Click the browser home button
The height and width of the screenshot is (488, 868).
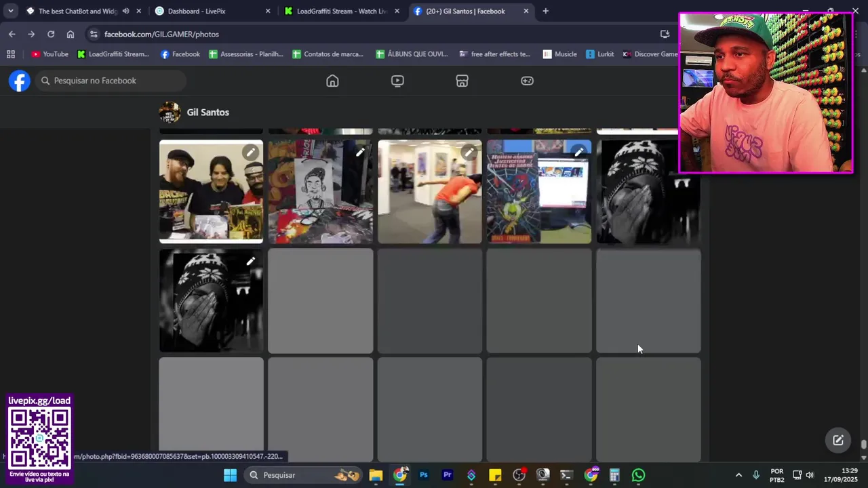[x=71, y=34]
